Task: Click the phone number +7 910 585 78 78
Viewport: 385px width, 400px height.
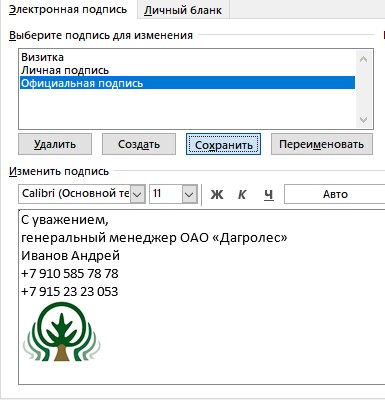Action: coord(69,274)
